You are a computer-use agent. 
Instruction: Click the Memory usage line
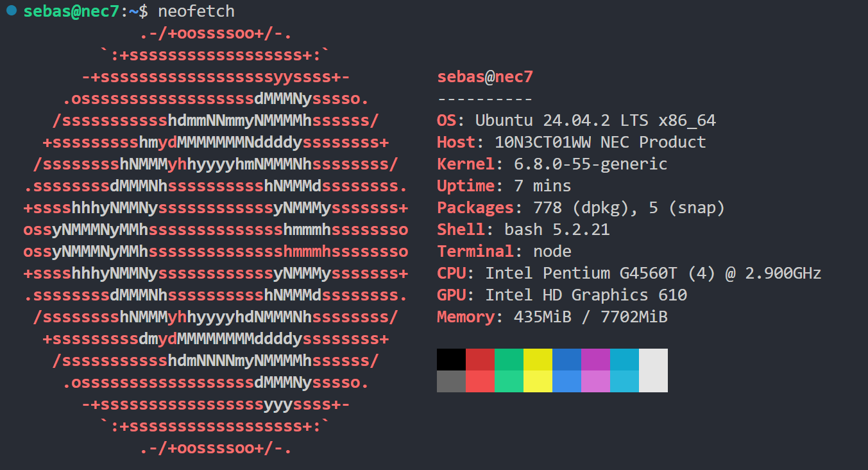point(552,317)
